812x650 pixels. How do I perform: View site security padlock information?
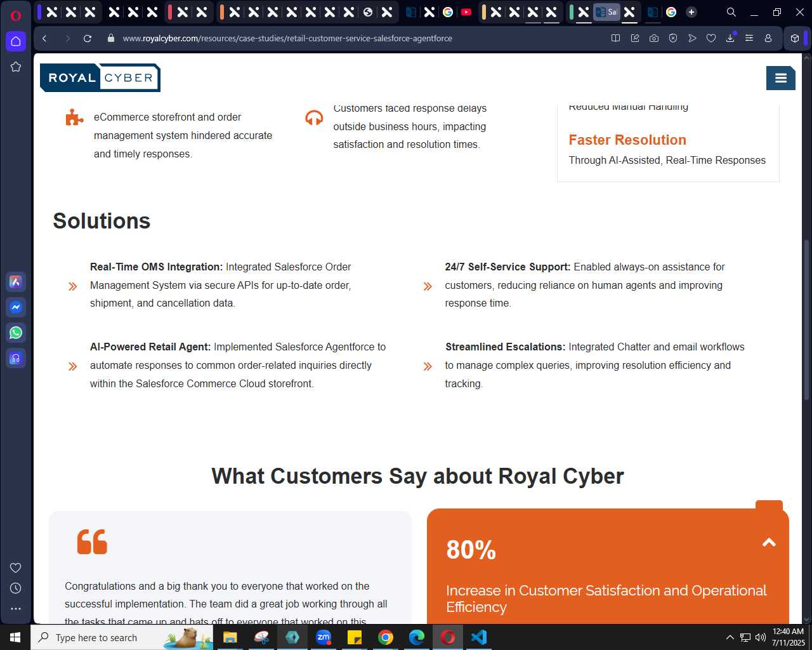pos(111,38)
